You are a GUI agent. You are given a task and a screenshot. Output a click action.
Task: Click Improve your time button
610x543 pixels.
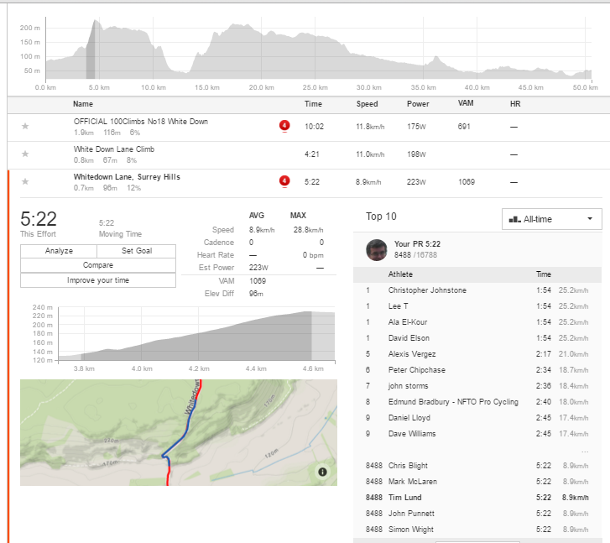[97, 280]
